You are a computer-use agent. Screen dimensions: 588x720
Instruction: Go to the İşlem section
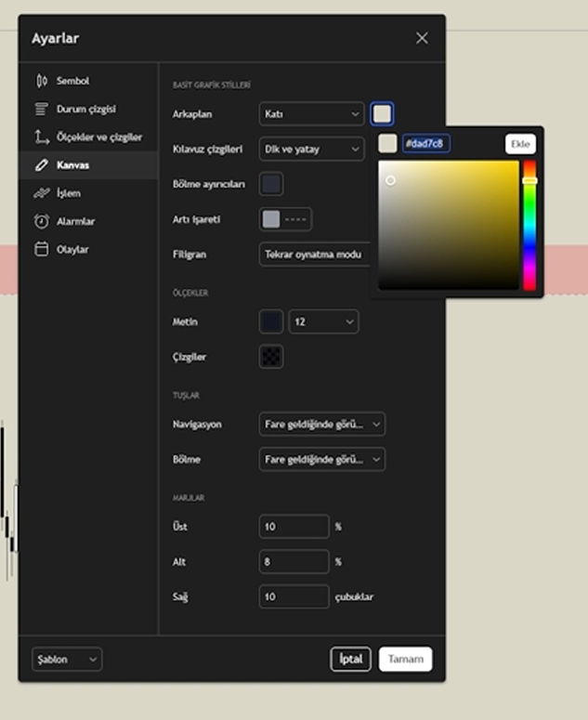[x=88, y=193]
